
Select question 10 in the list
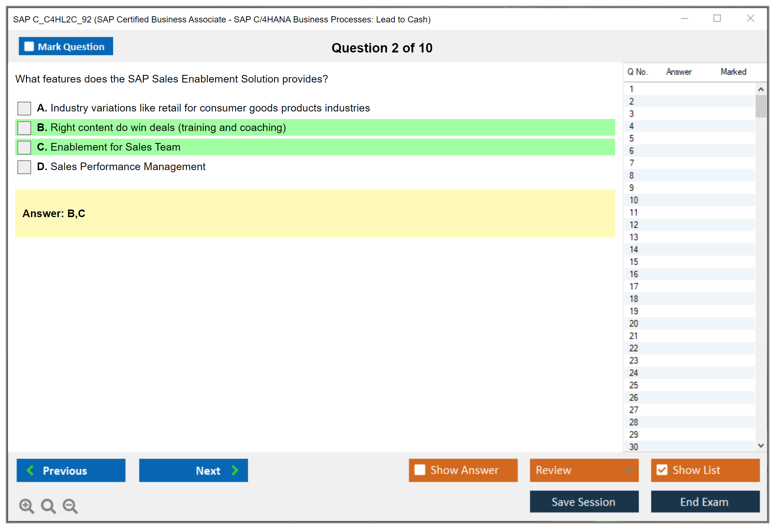click(x=634, y=200)
